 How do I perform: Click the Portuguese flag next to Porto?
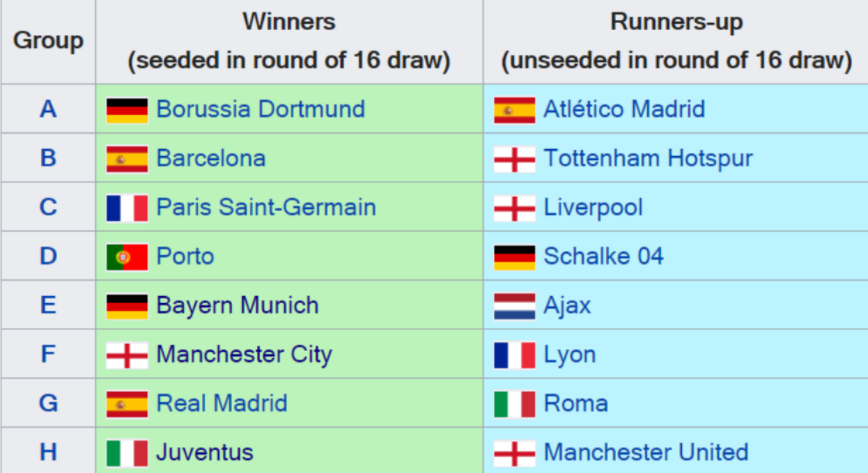point(127,257)
